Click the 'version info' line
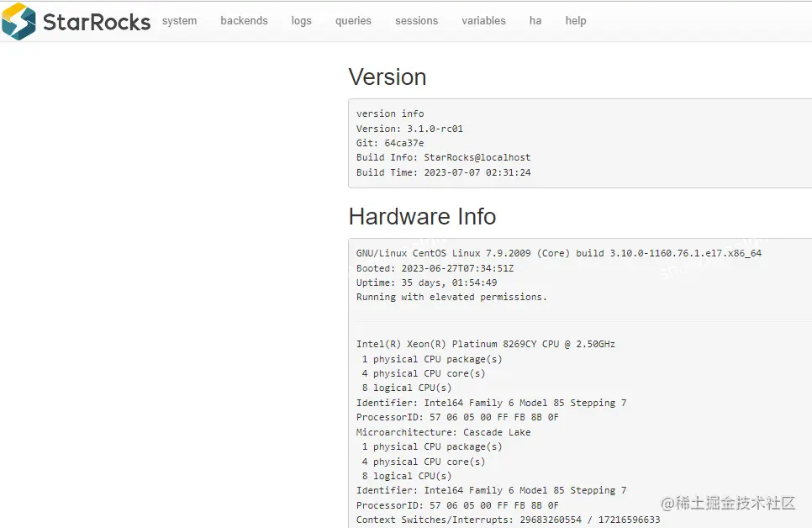The width and height of the screenshot is (812, 528). coord(390,114)
